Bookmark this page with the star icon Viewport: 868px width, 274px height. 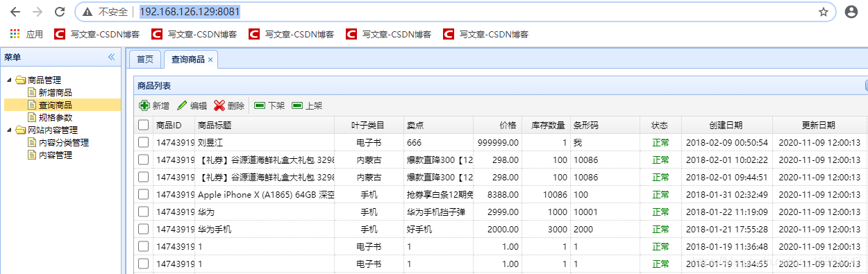click(824, 12)
